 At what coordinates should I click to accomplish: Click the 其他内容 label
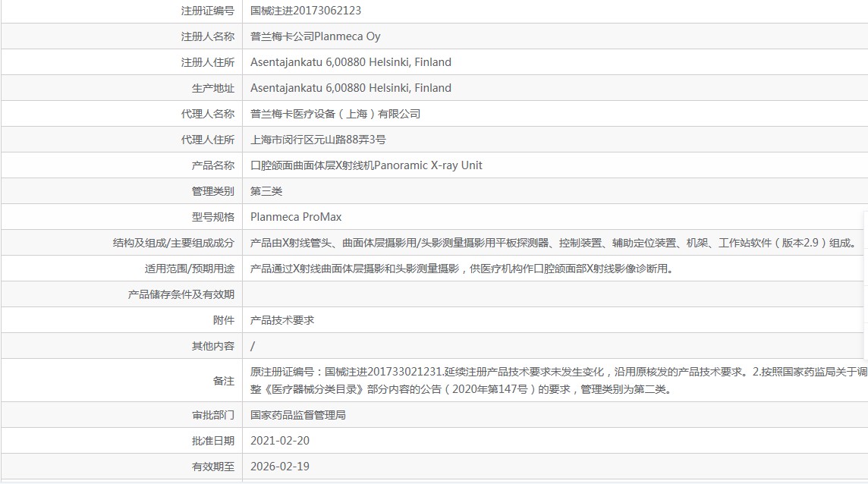pos(213,346)
